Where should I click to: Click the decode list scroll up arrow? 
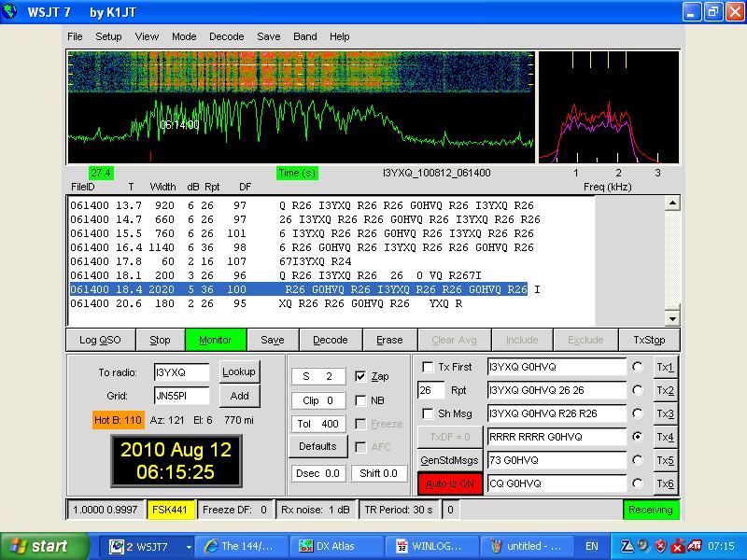(x=671, y=203)
